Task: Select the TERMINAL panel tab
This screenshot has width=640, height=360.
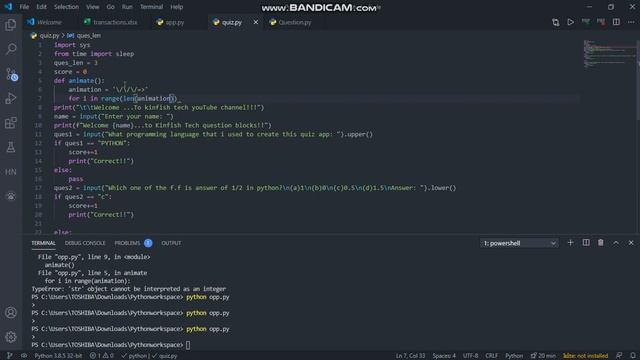Action: coord(44,243)
